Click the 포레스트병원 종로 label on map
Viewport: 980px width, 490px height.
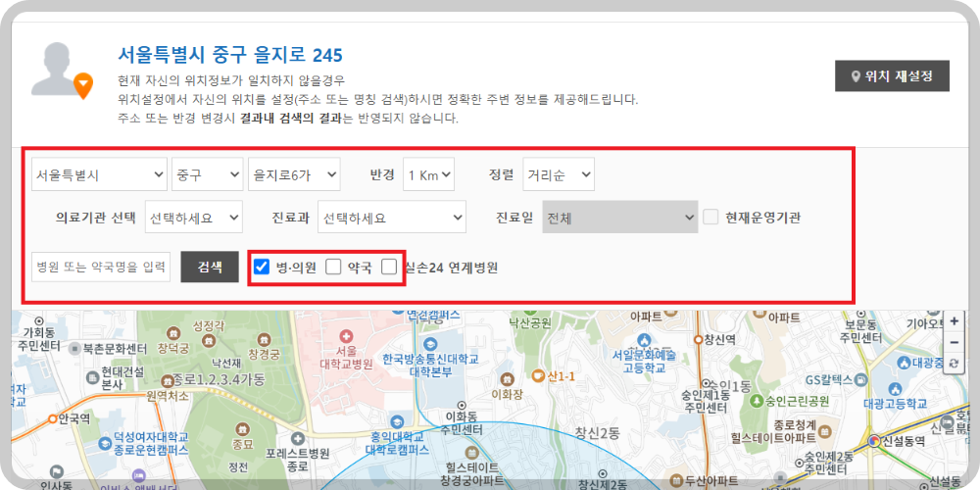point(298,460)
